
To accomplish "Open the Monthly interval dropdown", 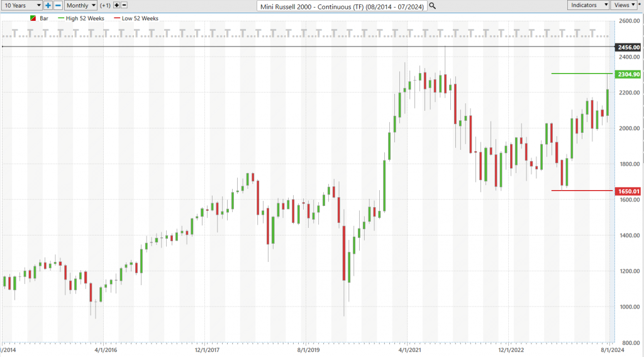I will pos(80,5).
